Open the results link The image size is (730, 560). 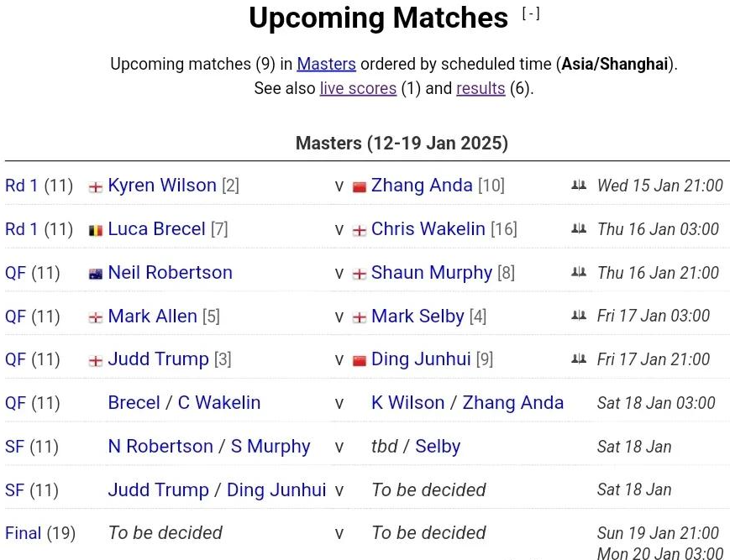tap(481, 88)
